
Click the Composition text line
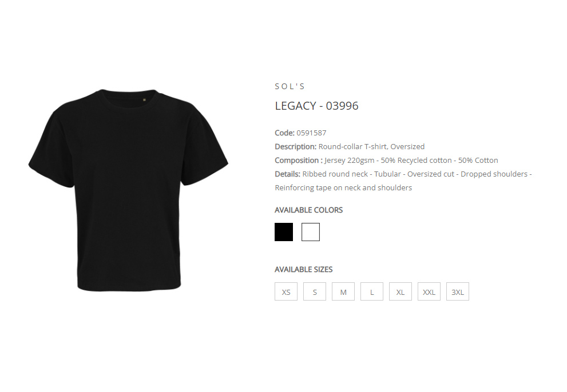386,161
